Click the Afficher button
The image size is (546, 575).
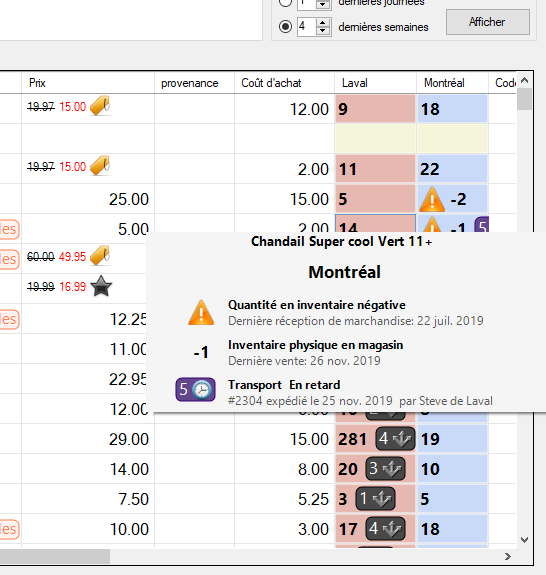488,22
